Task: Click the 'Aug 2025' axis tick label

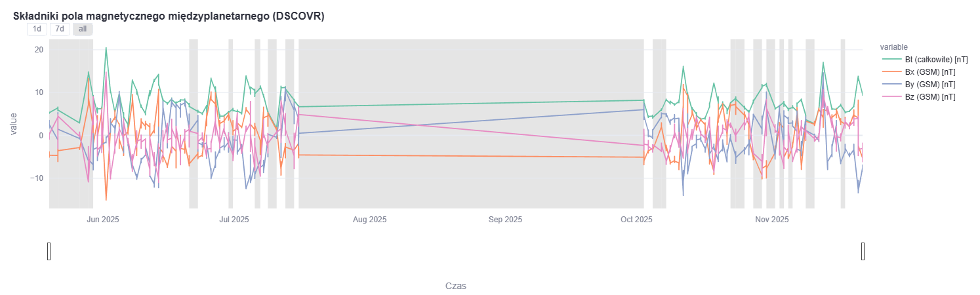Action: [370, 219]
